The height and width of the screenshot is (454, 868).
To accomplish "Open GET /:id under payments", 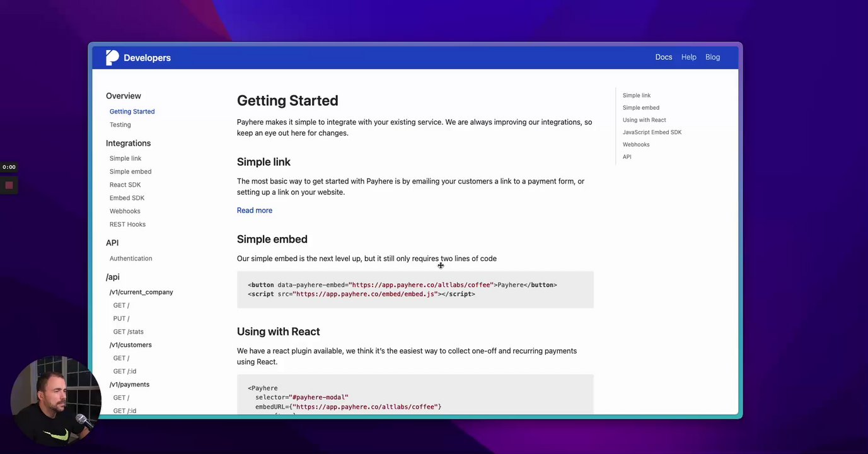I will [124, 411].
